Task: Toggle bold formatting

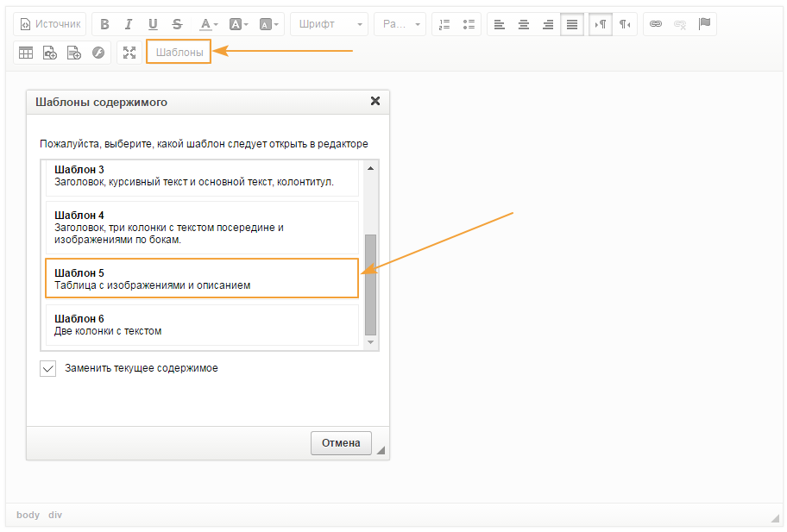Action: [104, 24]
